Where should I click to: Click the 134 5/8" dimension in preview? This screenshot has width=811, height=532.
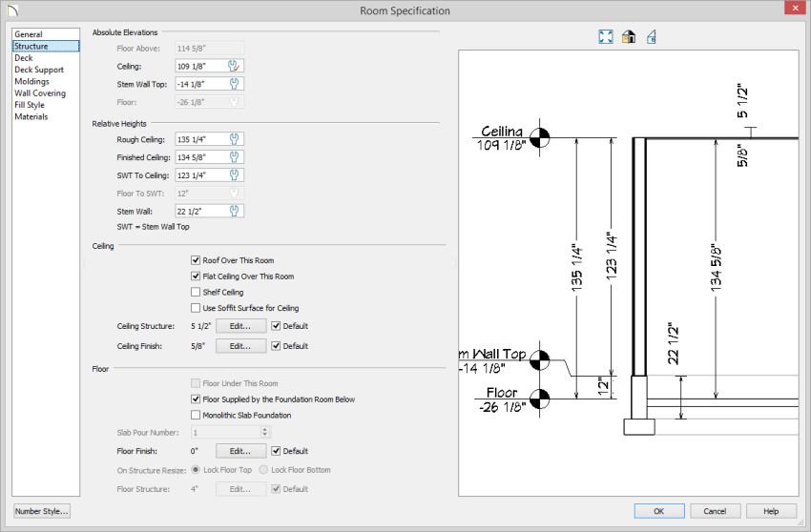point(716,269)
